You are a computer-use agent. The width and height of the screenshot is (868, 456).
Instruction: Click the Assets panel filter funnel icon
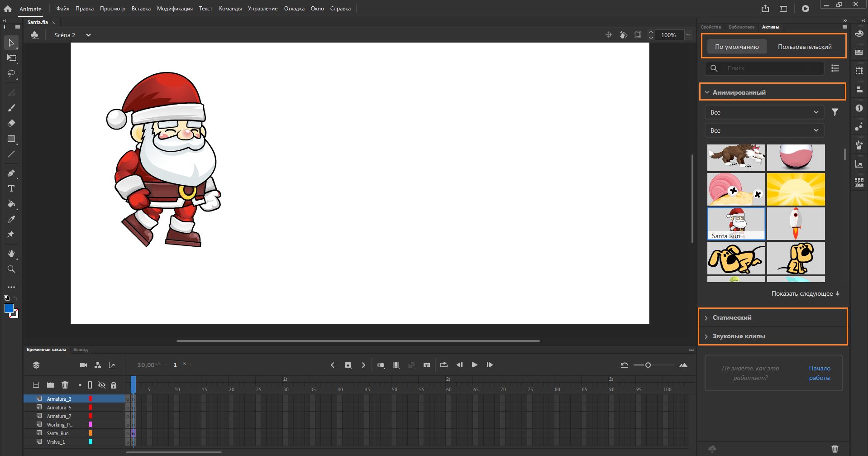tap(835, 112)
